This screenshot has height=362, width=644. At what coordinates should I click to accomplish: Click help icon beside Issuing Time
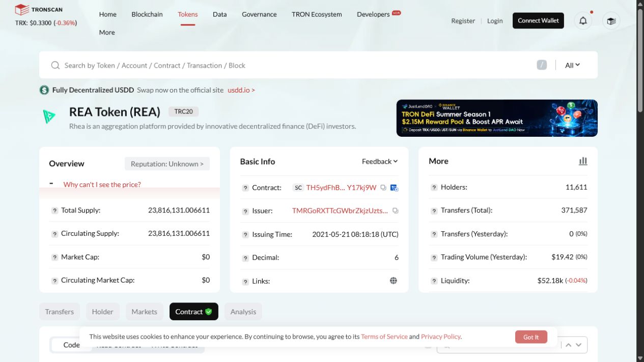[245, 235]
